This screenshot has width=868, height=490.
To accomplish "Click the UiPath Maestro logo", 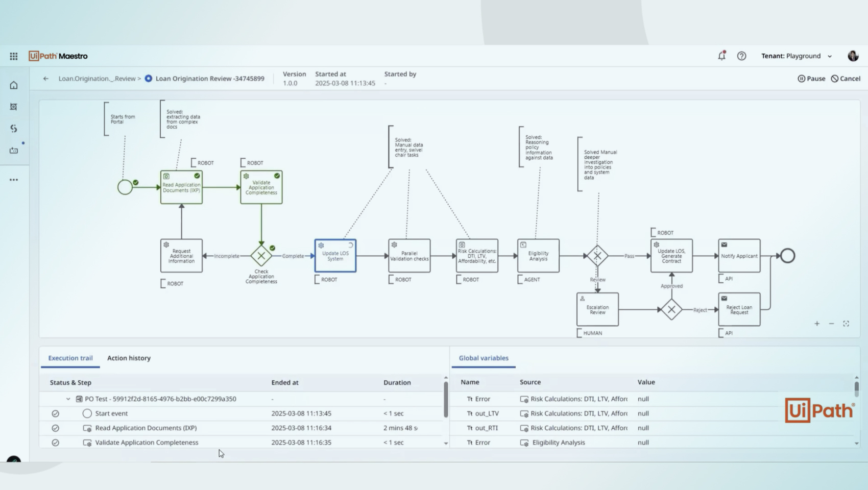I will [58, 56].
